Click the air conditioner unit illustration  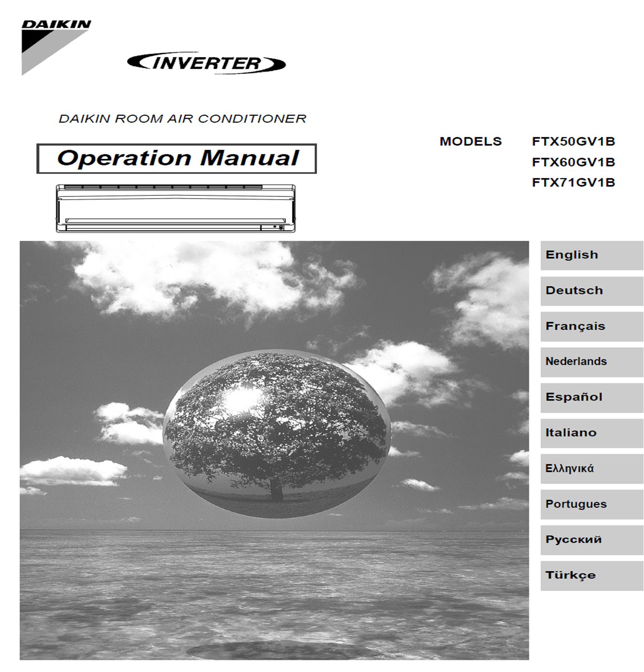175,208
